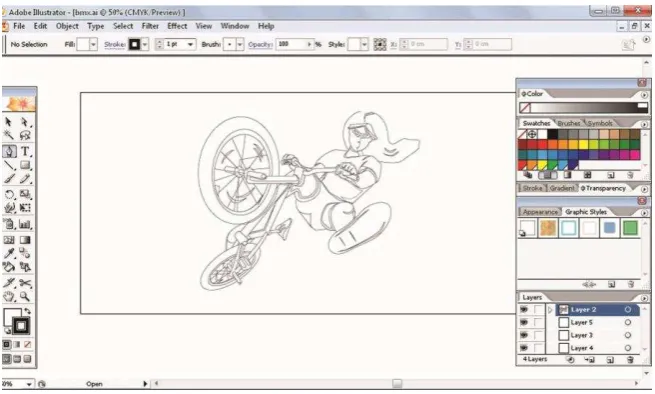The image size is (655, 394).
Task: Click target circle of Layer 2
Action: tap(627, 310)
